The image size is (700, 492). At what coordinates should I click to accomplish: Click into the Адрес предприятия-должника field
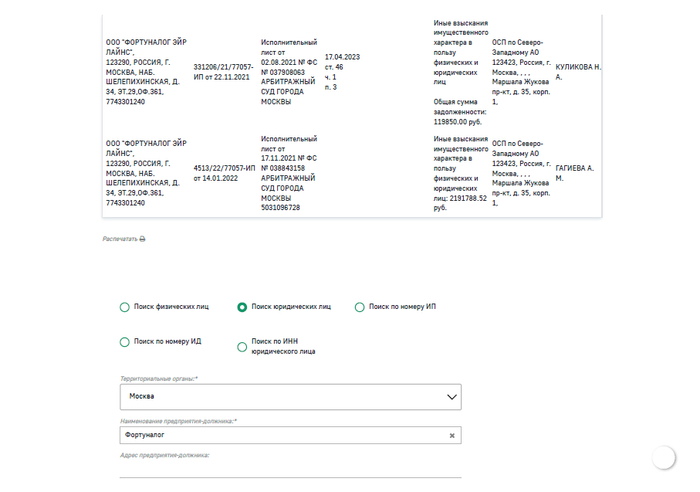290,470
